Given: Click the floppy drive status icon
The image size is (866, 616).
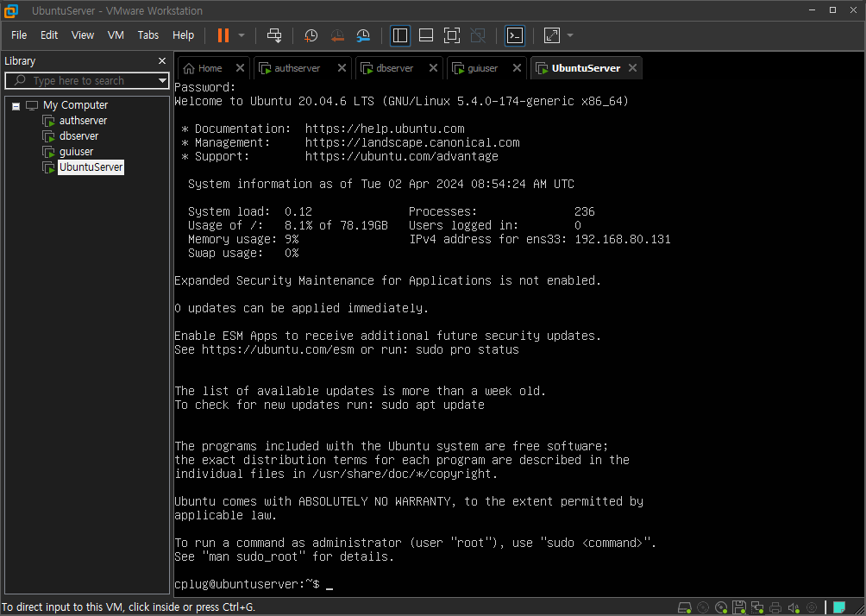Looking at the screenshot, I should (739, 607).
